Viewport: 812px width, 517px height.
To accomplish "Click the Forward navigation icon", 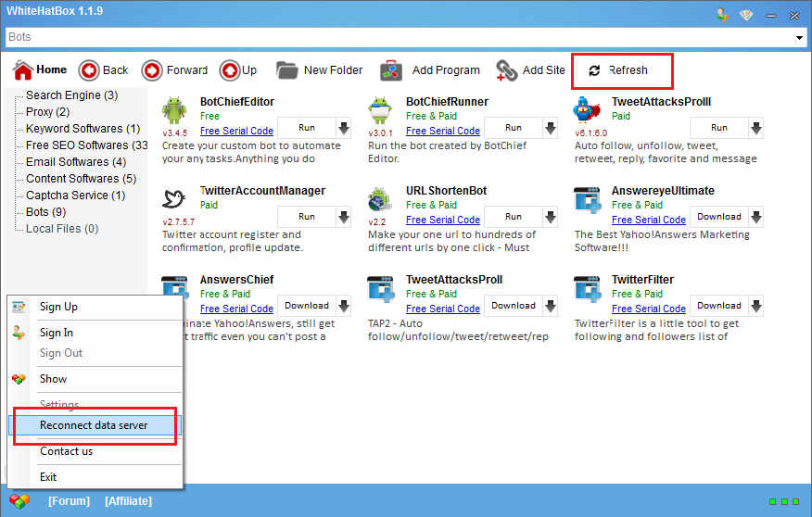I will (152, 70).
